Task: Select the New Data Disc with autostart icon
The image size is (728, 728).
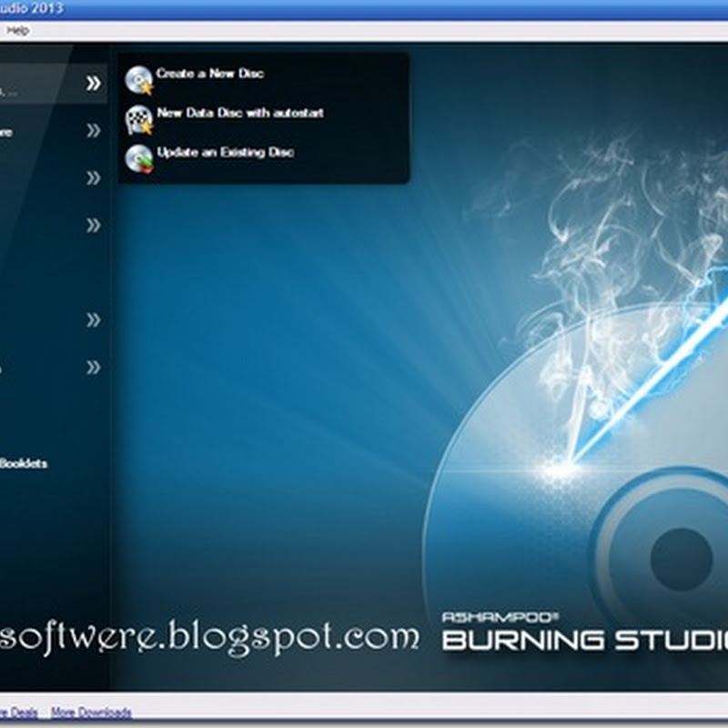Action: [139, 120]
